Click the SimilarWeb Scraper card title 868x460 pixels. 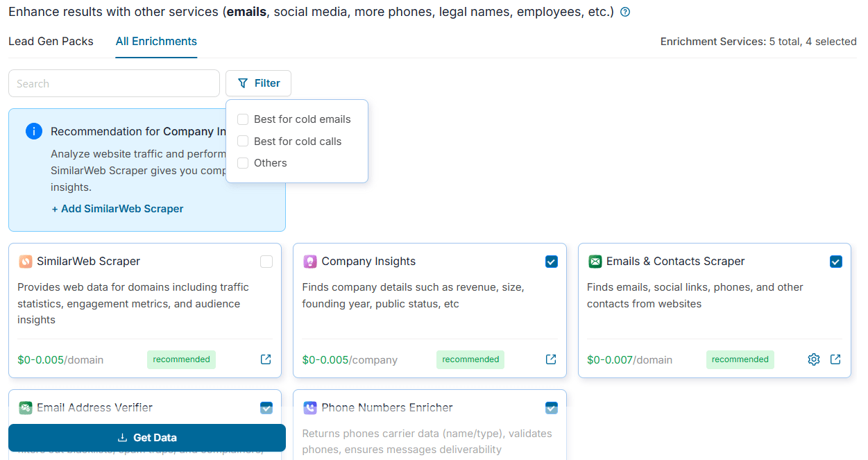click(88, 262)
